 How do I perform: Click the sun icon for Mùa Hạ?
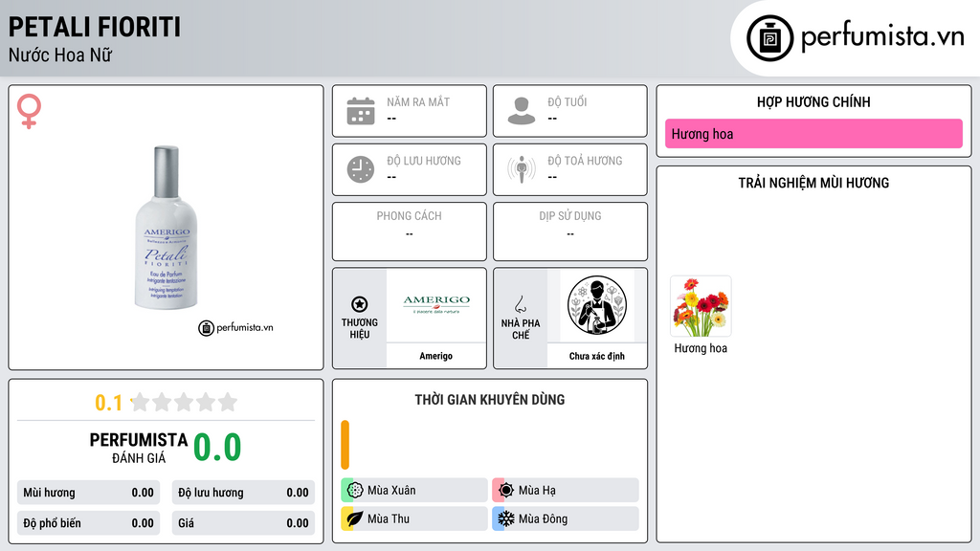click(505, 491)
